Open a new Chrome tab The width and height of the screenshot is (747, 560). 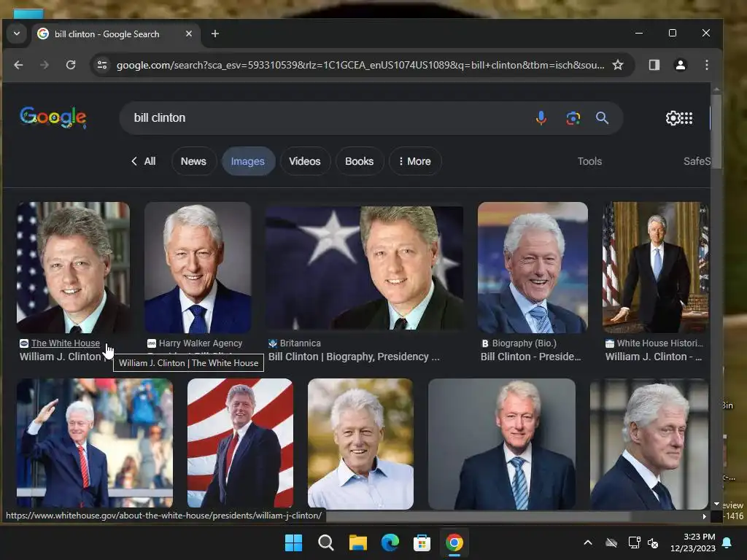(215, 34)
